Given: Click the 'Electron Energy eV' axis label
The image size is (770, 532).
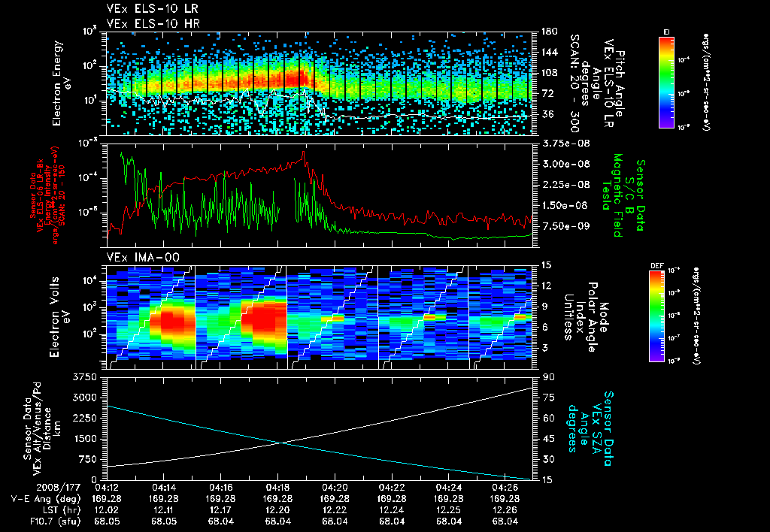Looking at the screenshot, I should pos(62,83).
